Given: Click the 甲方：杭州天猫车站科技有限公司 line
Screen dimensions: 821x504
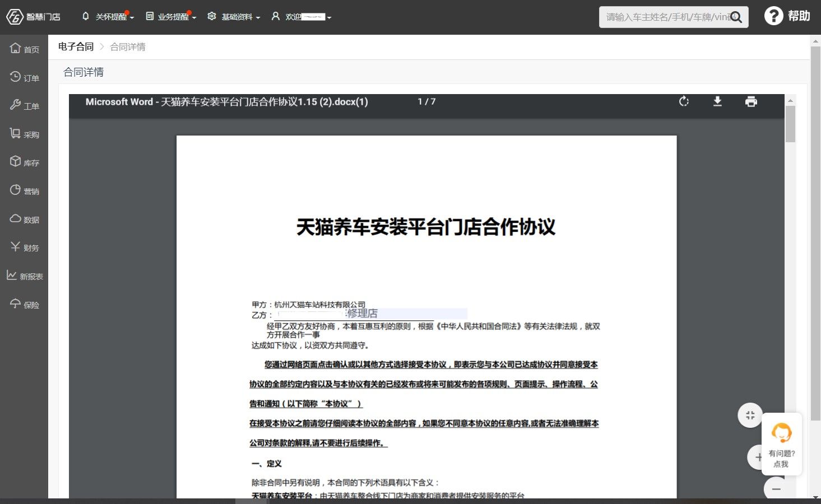Looking at the screenshot, I should (308, 305).
